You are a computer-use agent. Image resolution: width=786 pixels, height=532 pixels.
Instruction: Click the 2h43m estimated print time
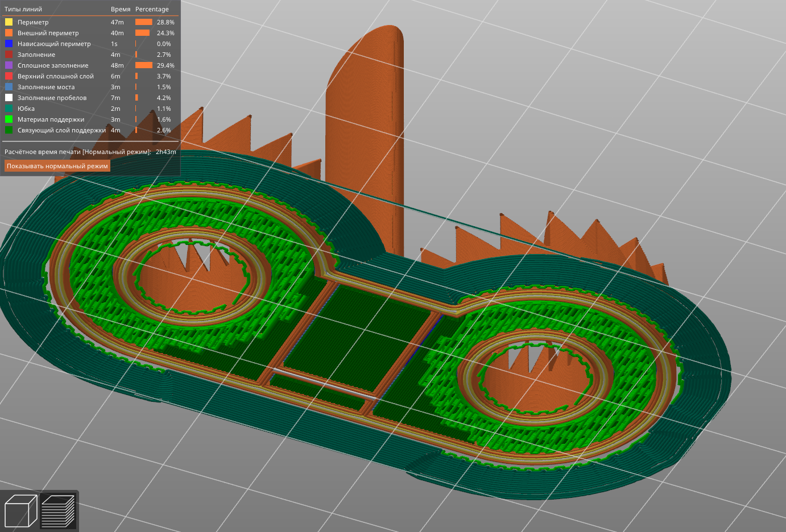pos(166,152)
